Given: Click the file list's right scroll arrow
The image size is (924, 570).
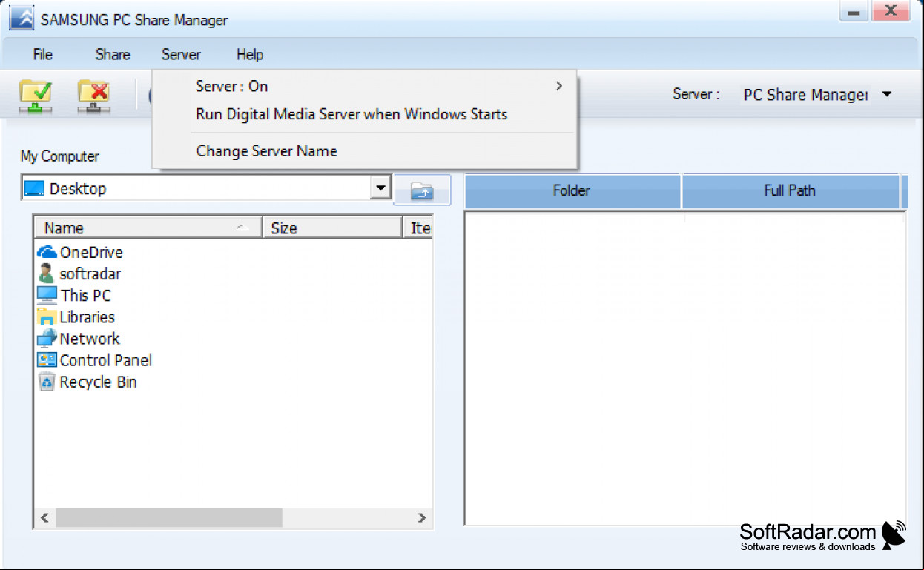Looking at the screenshot, I should [422, 517].
